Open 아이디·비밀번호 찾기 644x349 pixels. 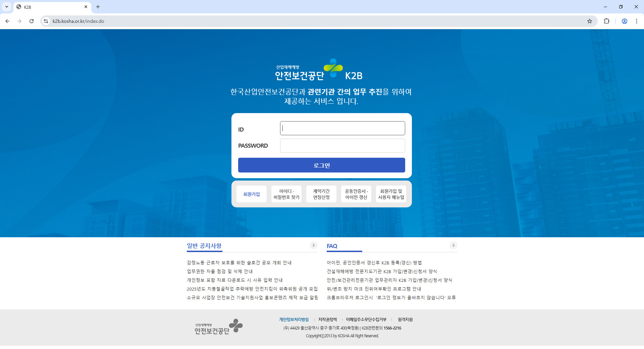coord(286,194)
